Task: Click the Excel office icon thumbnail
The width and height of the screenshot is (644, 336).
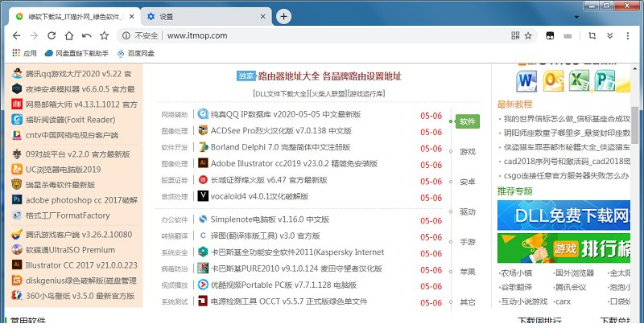Action: pyautogui.click(x=579, y=80)
